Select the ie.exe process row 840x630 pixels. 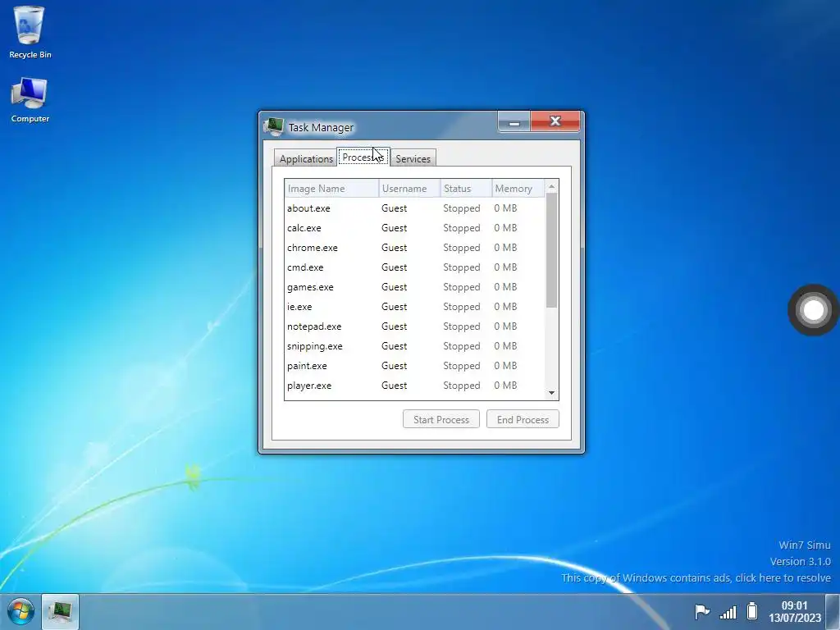[x=414, y=307]
